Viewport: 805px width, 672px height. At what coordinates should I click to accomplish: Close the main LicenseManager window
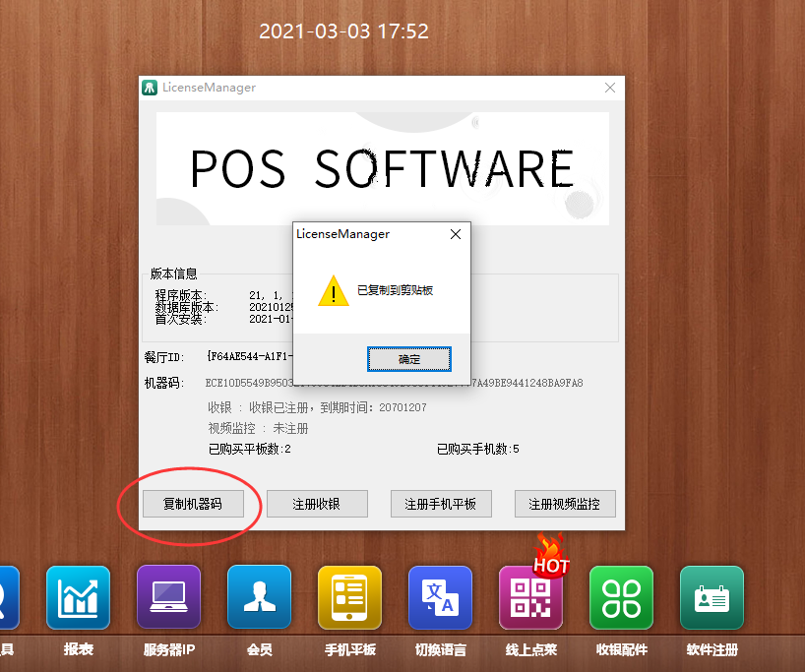(610, 88)
